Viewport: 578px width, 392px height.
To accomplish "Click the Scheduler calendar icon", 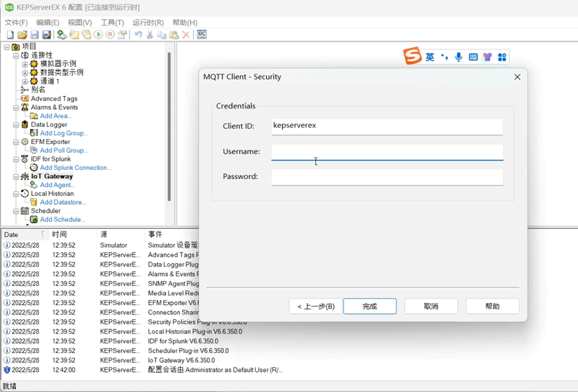I will pos(25,211).
